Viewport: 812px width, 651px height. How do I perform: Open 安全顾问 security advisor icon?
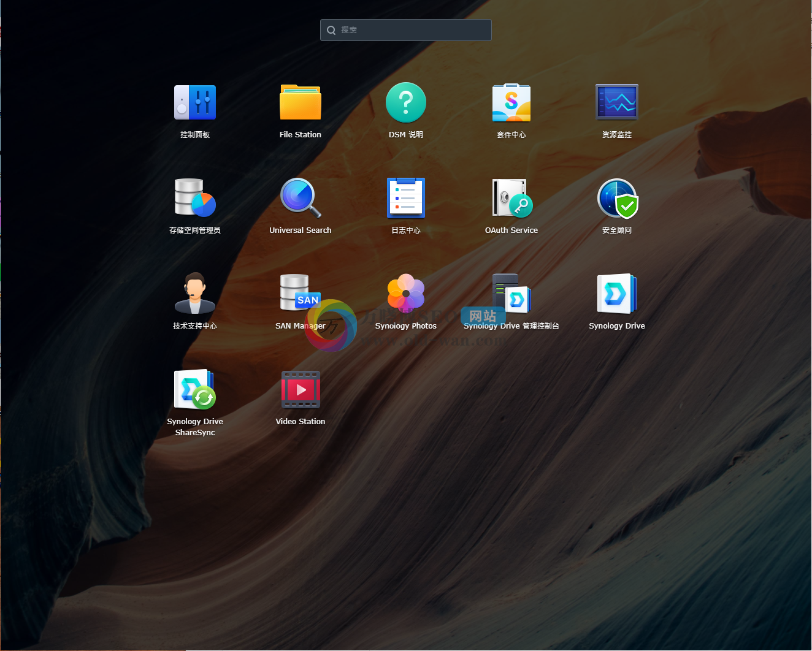617,198
